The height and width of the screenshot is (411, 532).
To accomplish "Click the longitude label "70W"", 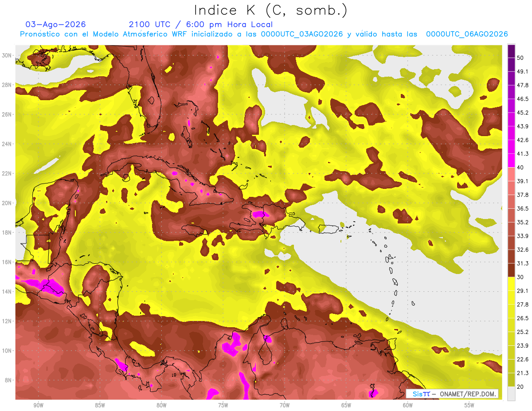I will tap(285, 406).
